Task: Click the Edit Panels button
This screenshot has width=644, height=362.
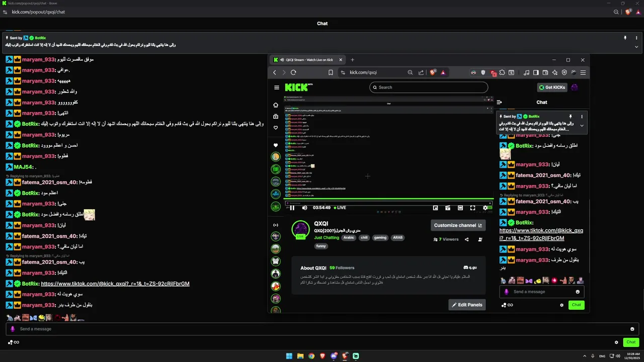Action: click(467, 305)
